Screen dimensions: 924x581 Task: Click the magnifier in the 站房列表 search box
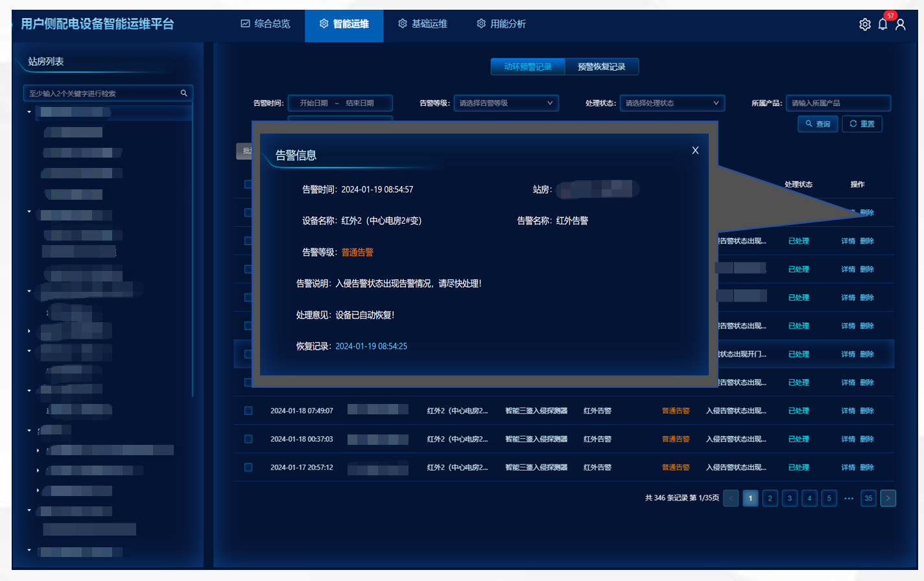pos(184,93)
